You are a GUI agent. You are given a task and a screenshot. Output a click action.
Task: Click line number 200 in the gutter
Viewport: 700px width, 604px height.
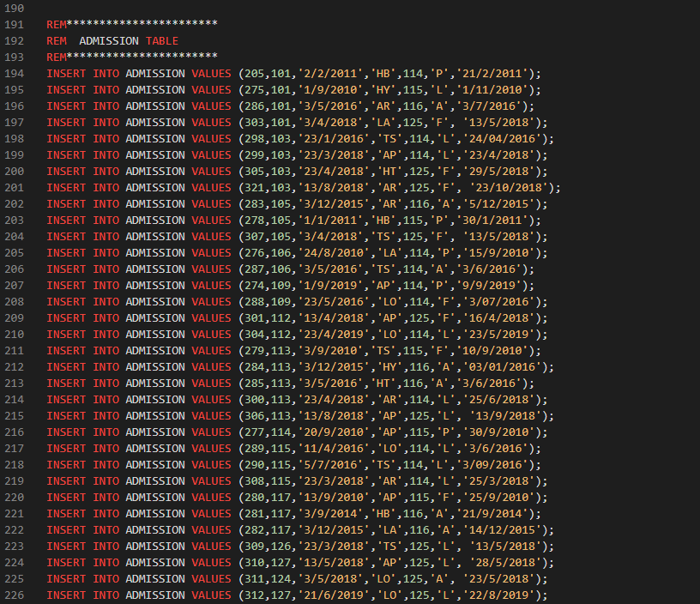(x=15, y=171)
